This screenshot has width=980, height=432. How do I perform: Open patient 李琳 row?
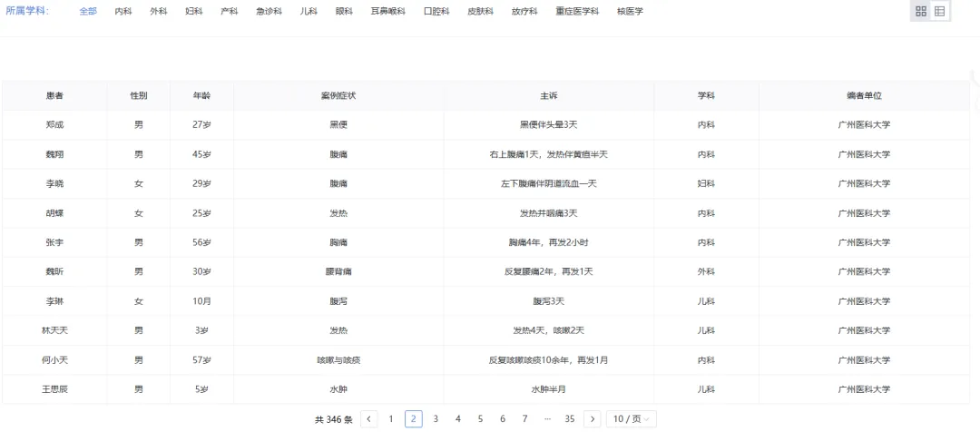(x=485, y=301)
